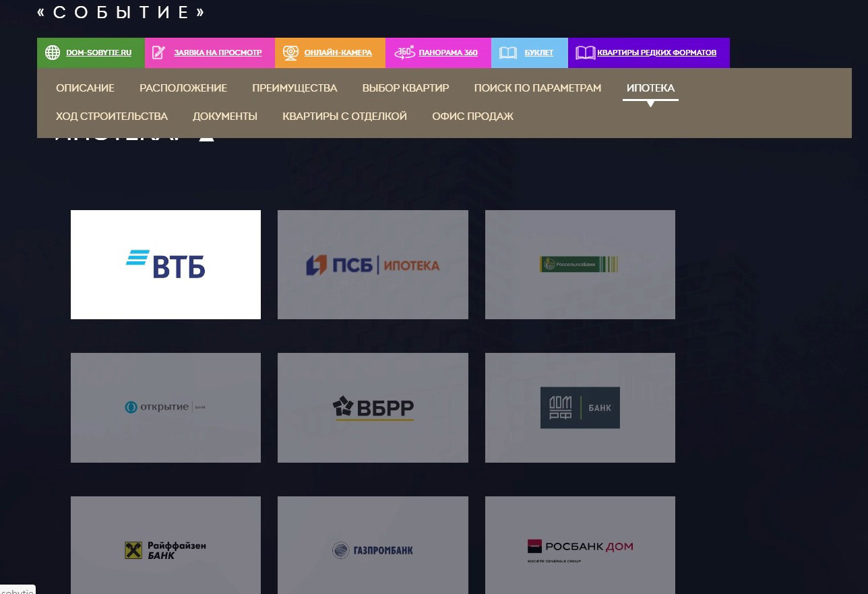This screenshot has height=594, width=868.
Task: Select the Газпромбанк tile
Action: (373, 546)
